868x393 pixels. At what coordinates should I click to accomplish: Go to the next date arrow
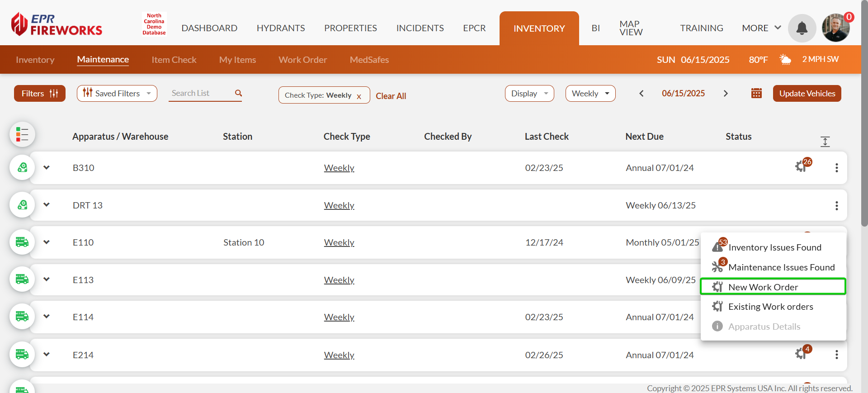[726, 94]
